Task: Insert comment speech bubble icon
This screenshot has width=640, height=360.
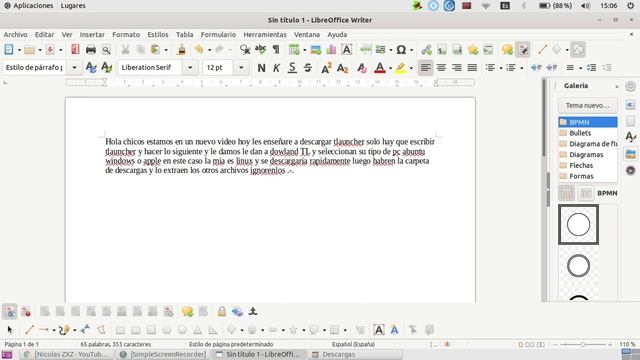Action: tap(507, 50)
